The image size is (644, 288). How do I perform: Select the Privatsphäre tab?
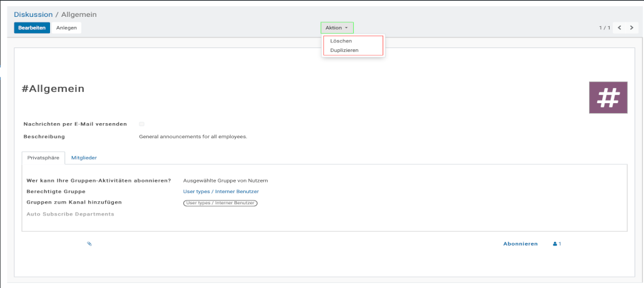[x=43, y=158]
